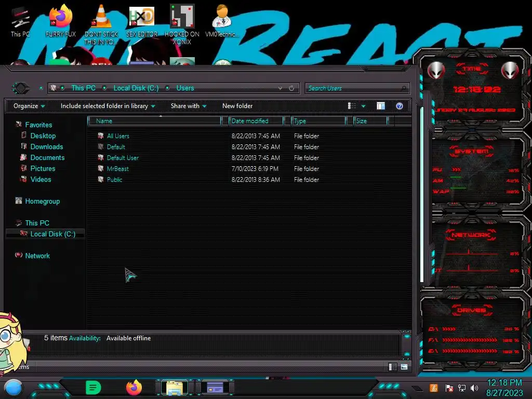The width and height of the screenshot is (532, 399).
Task: Open address bar history dropdown
Action: (x=280, y=88)
